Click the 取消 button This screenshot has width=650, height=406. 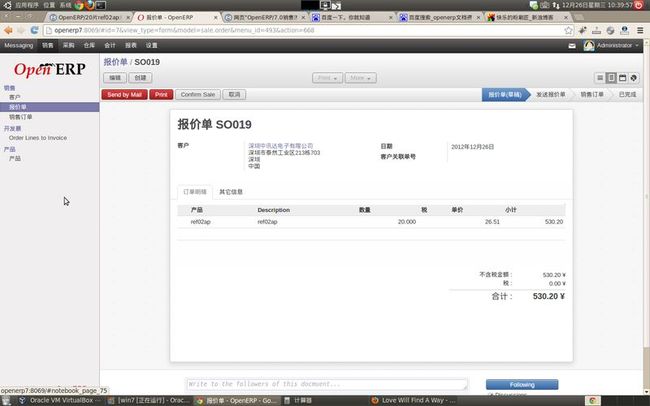(234, 95)
